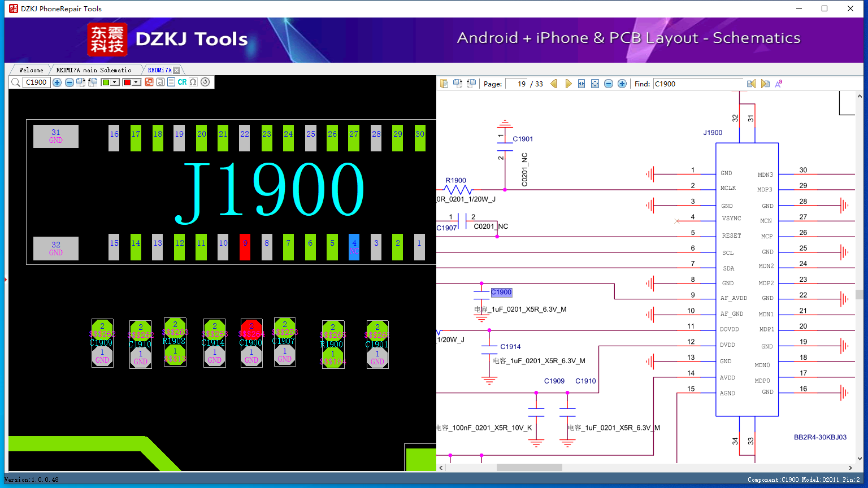This screenshot has width=868, height=488.
Task: Fit the schematic page to width
Action: (x=581, y=84)
